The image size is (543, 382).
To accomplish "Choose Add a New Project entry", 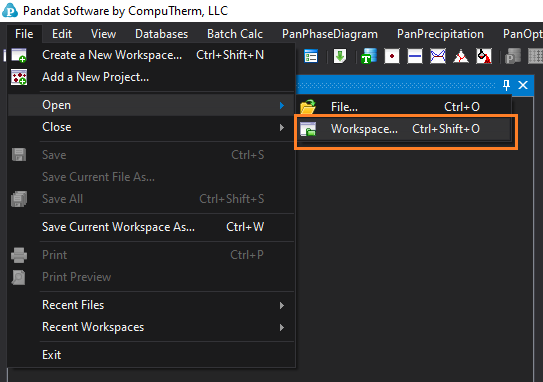I will pyautogui.click(x=151, y=77).
